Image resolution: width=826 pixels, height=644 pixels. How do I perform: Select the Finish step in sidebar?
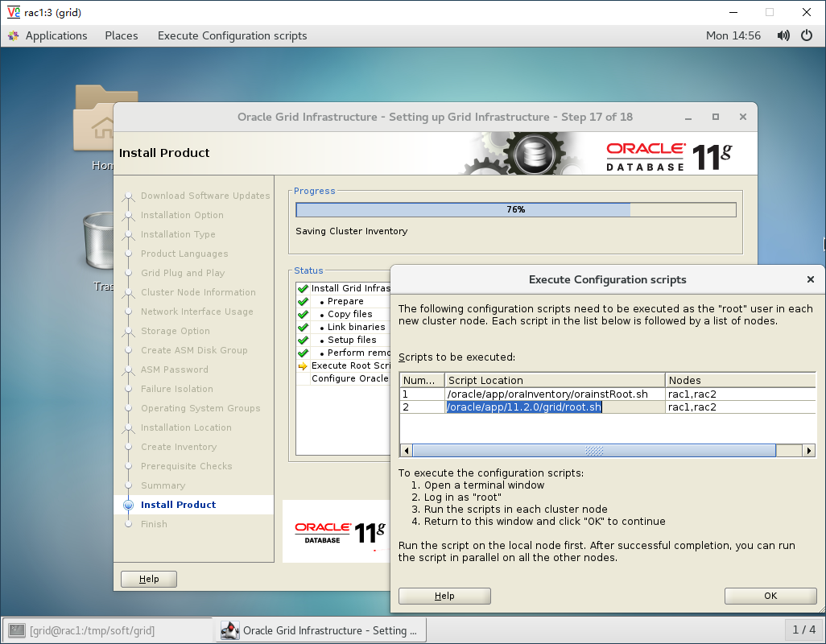[154, 524]
